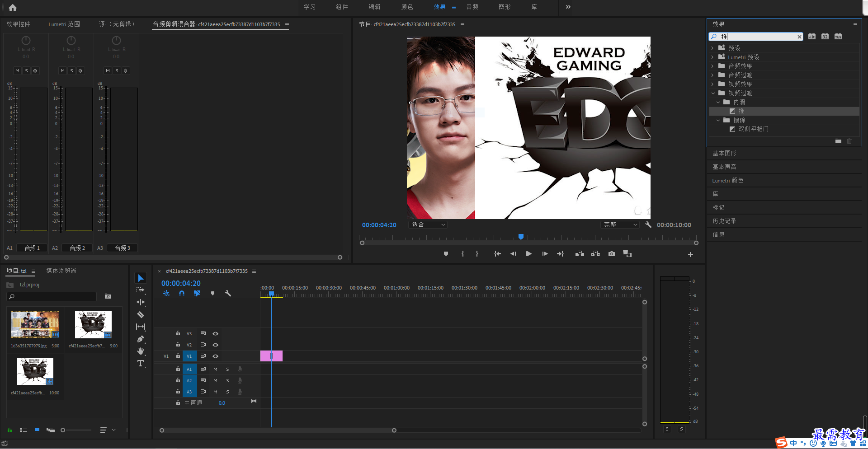This screenshot has height=449, width=868.
Task: Mute Audio 1 in mixer
Action: pyautogui.click(x=17, y=70)
